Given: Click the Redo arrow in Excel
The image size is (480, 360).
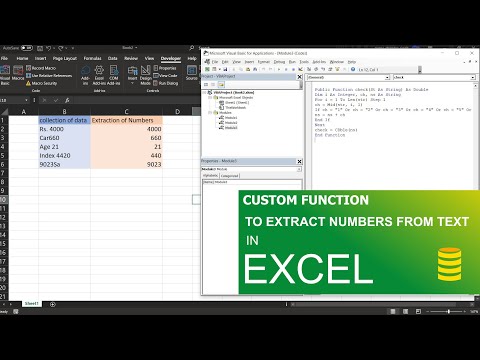Looking at the screenshot, I should (61, 48).
